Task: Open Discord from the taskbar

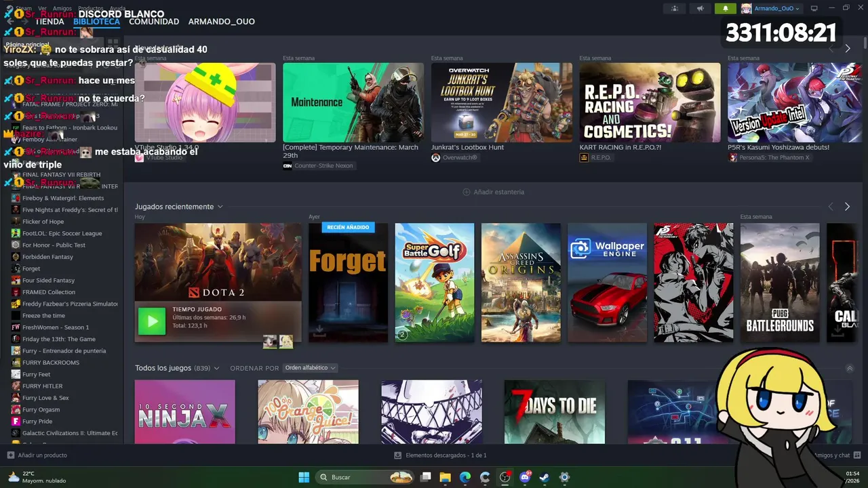Action: [x=525, y=477]
